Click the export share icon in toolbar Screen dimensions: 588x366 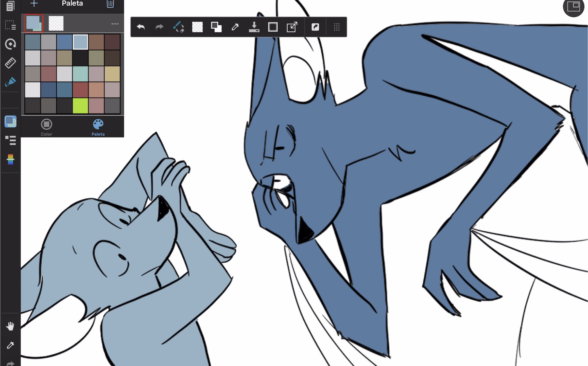[292, 27]
